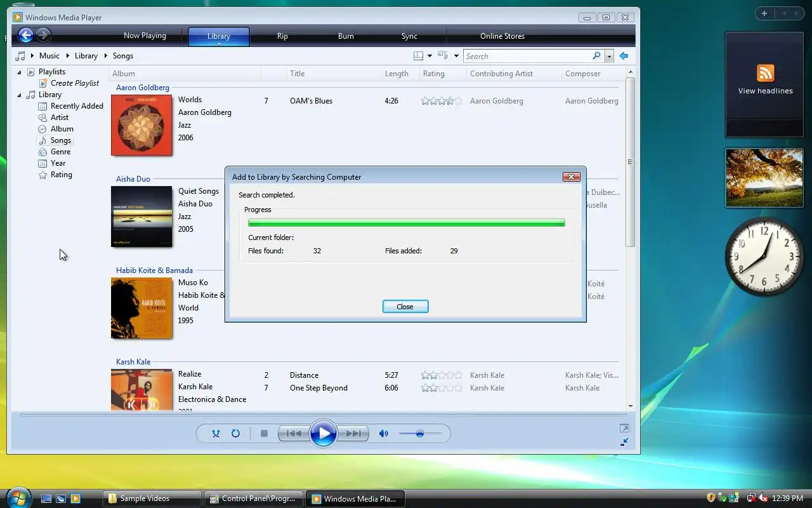This screenshot has height=508, width=812.
Task: Switch to compact mode icon
Action: [624, 441]
